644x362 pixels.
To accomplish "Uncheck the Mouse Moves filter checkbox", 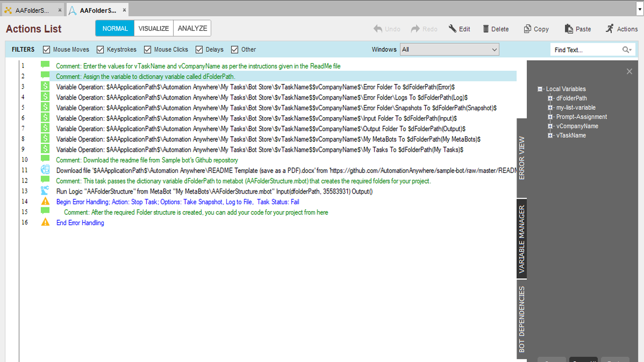I will coord(47,50).
